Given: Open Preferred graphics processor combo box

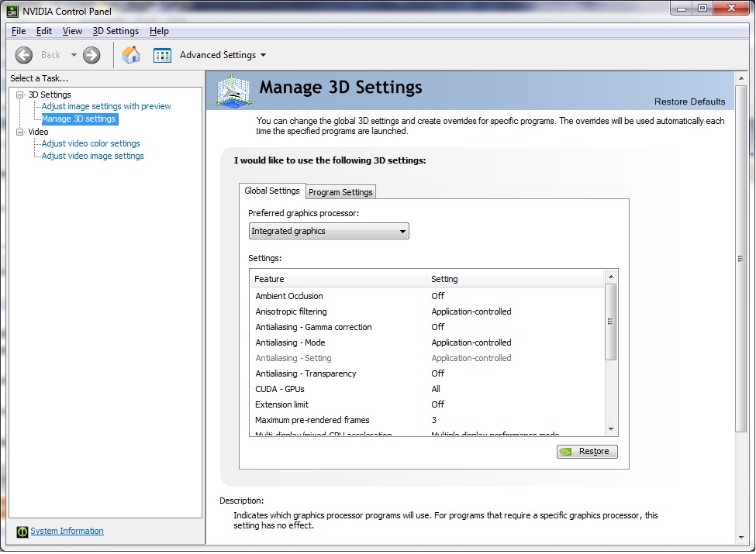Looking at the screenshot, I should coord(329,231).
